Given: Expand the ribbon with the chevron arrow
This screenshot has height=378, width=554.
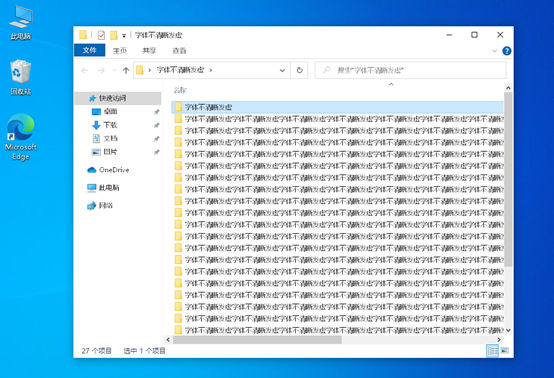Looking at the screenshot, I should point(494,51).
